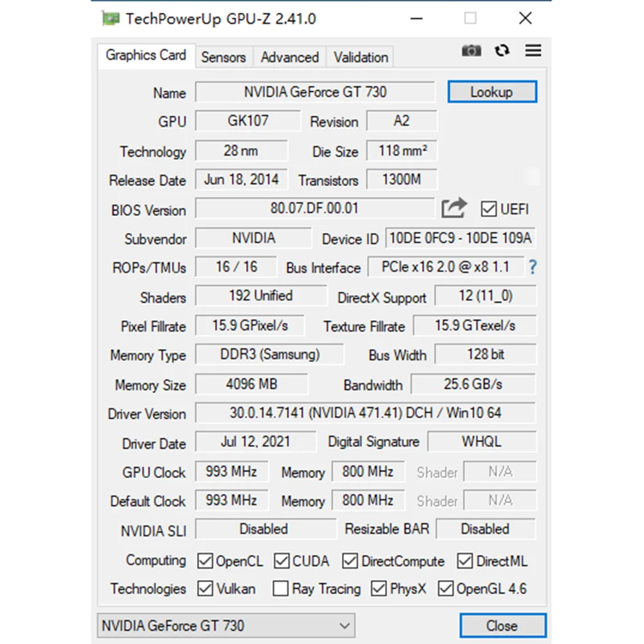Click the Default Clock field 993 MHz

click(x=232, y=500)
